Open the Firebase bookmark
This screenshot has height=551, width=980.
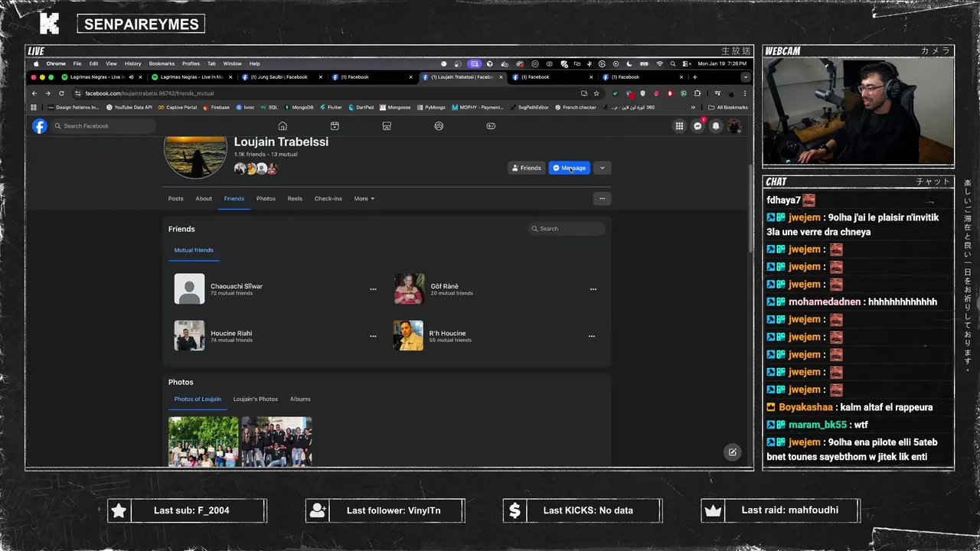pos(216,107)
